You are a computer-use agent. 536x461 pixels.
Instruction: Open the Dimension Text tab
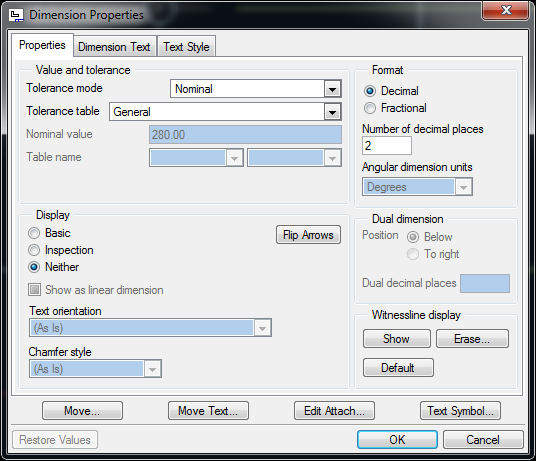pyautogui.click(x=114, y=46)
